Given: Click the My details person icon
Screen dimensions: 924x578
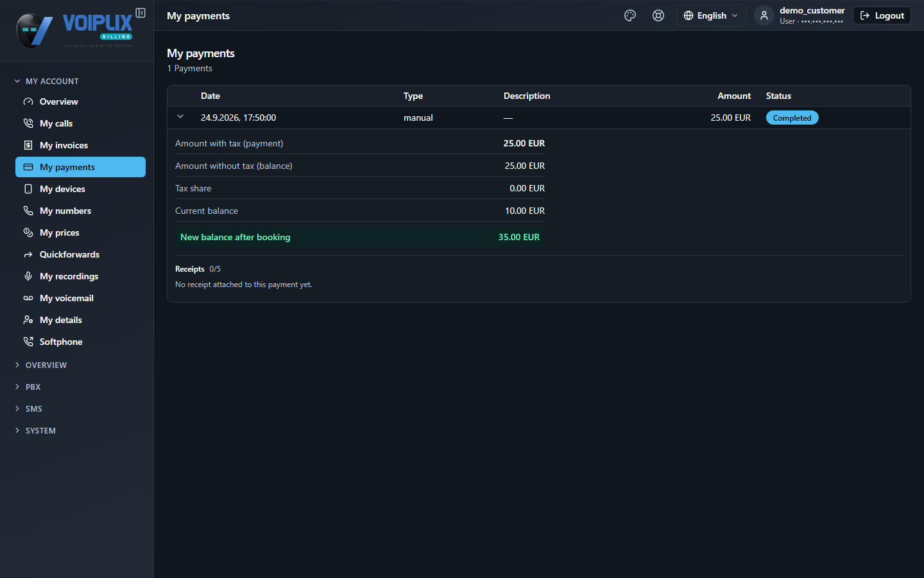Looking at the screenshot, I should pos(28,320).
